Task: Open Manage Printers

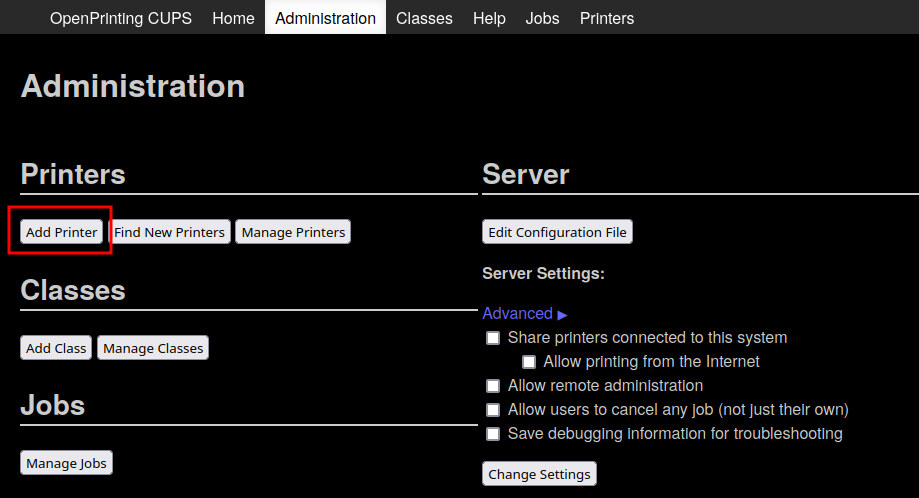Action: point(293,232)
